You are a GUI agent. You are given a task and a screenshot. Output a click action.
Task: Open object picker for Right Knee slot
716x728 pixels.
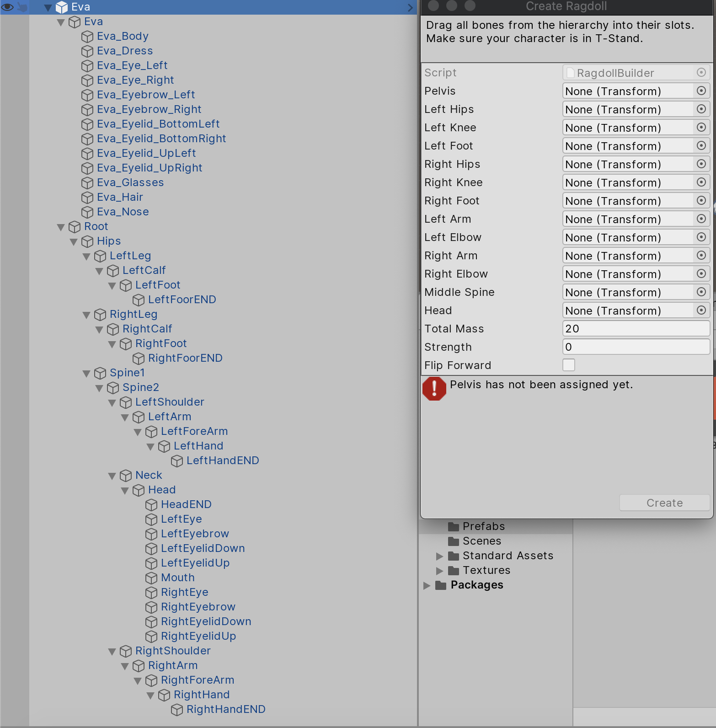pos(701,182)
